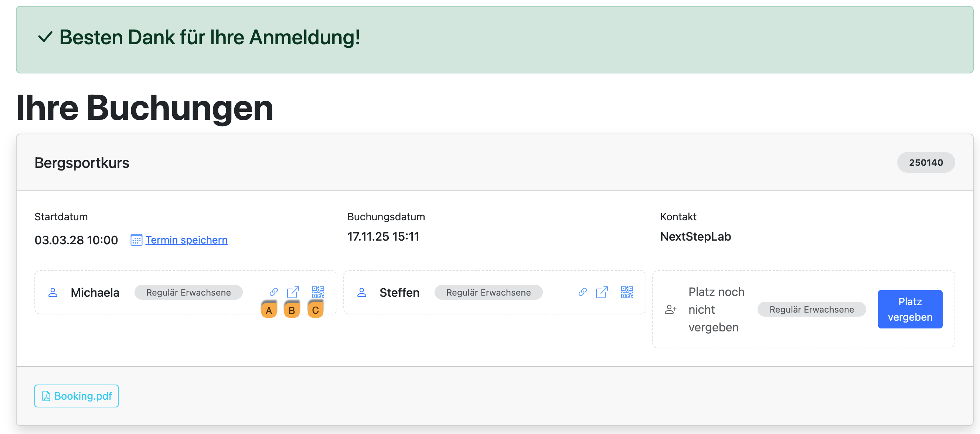
Task: Click the calendar icon beside Termin speichern
Action: (136, 240)
